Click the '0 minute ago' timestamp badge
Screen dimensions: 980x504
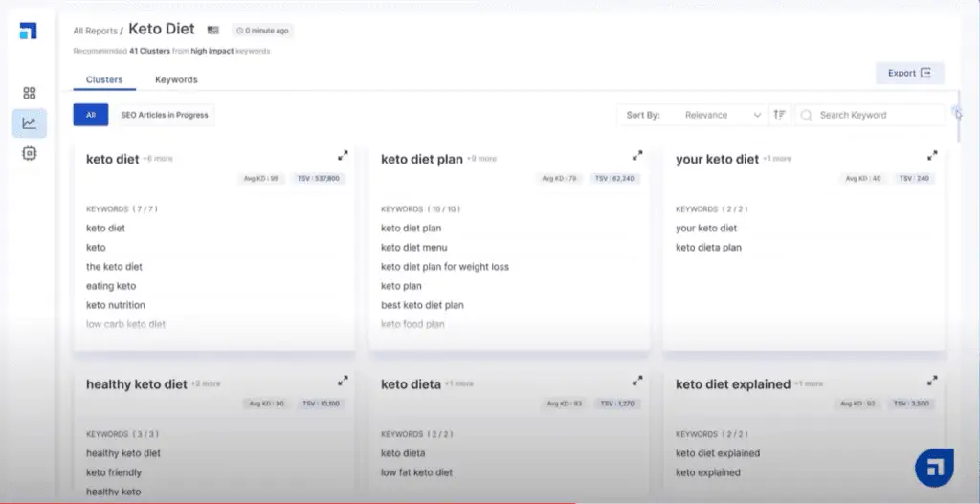tap(262, 30)
